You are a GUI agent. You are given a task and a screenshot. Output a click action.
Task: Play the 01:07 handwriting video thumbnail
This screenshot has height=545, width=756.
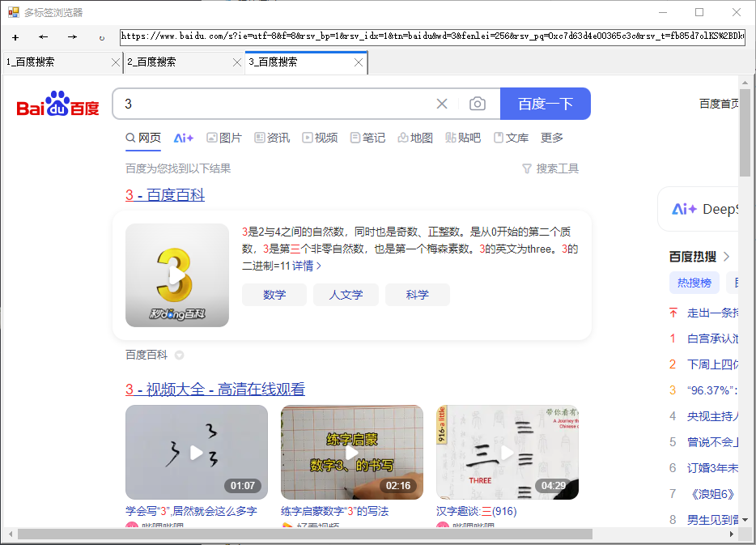(x=196, y=453)
